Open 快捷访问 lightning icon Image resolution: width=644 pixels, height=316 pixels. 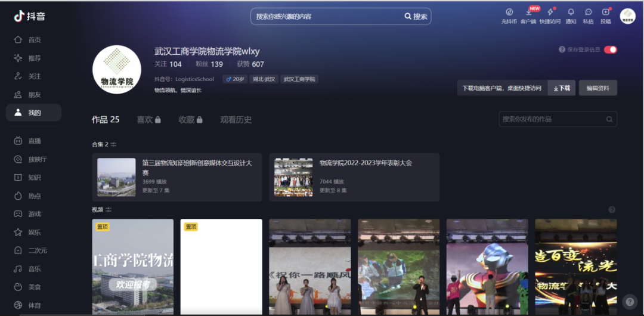pyautogui.click(x=550, y=13)
